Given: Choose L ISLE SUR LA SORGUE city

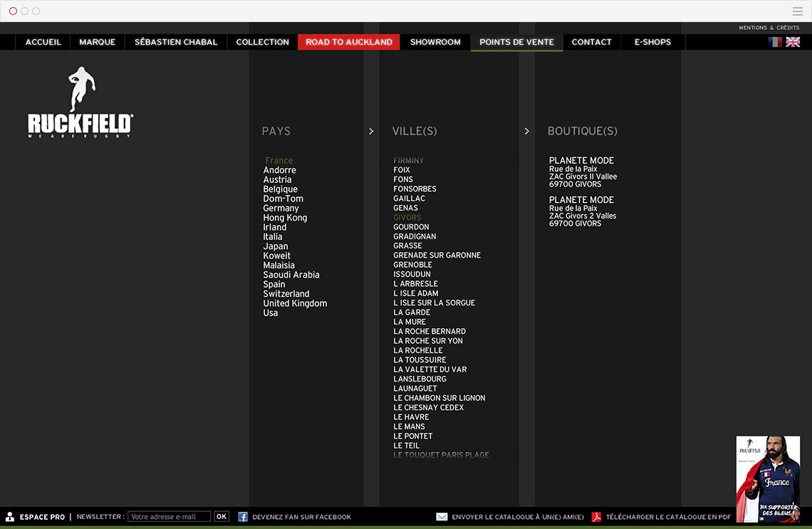Looking at the screenshot, I should pos(434,303).
